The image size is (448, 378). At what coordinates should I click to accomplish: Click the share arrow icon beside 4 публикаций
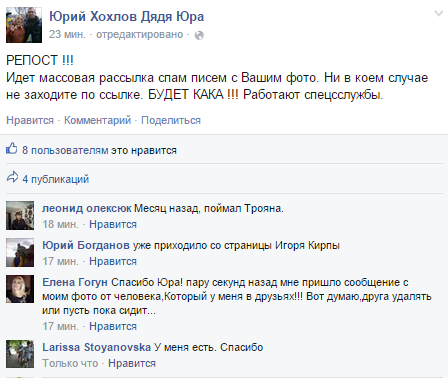(12, 177)
